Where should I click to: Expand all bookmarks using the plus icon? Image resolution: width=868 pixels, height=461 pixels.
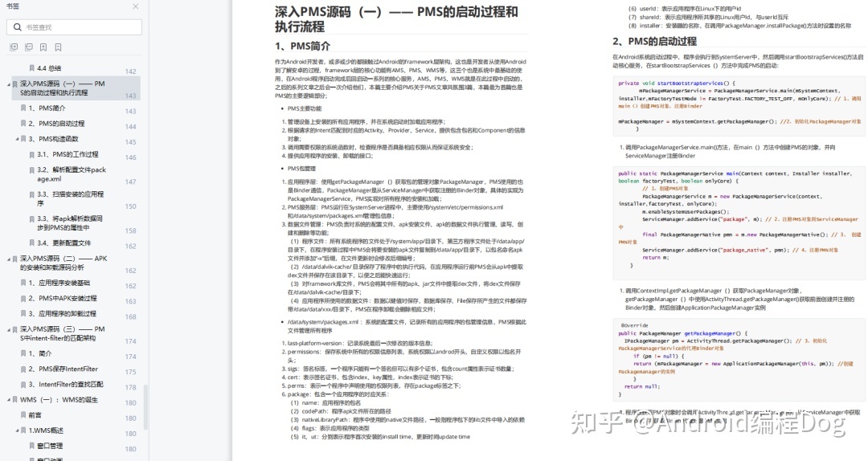14,47
